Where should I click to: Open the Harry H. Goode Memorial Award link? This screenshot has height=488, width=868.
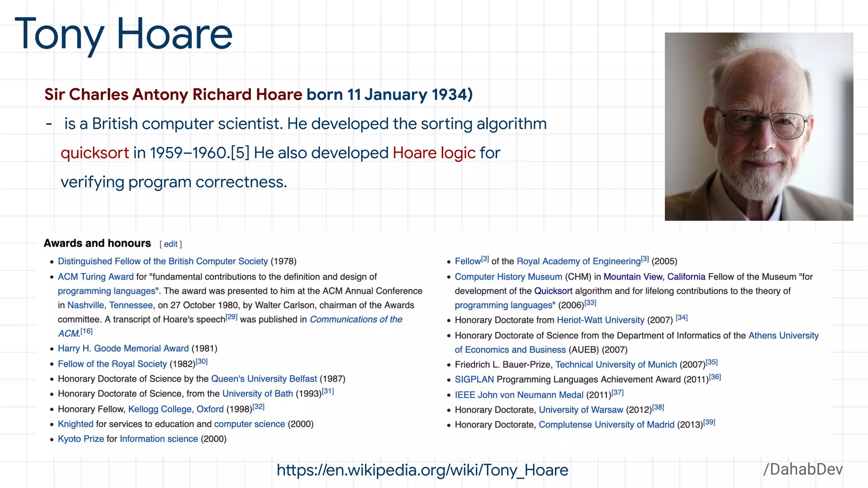[123, 349]
